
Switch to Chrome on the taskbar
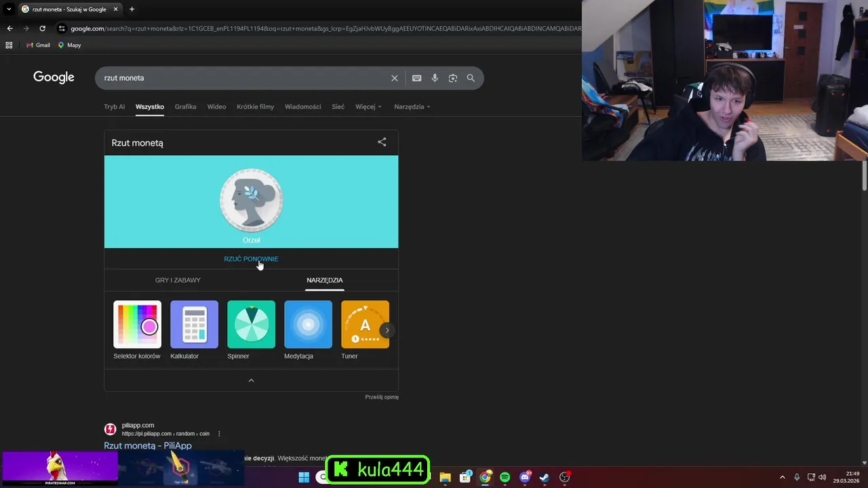pyautogui.click(x=485, y=477)
